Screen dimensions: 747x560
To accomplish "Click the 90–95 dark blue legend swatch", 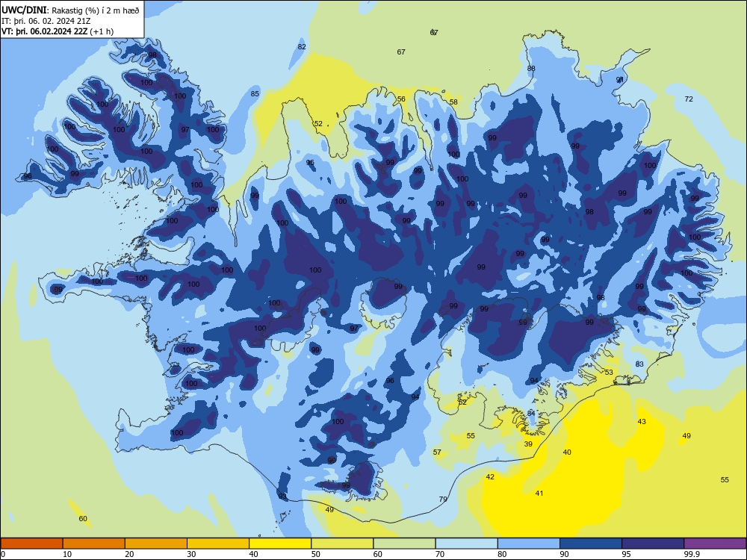I will point(591,544).
